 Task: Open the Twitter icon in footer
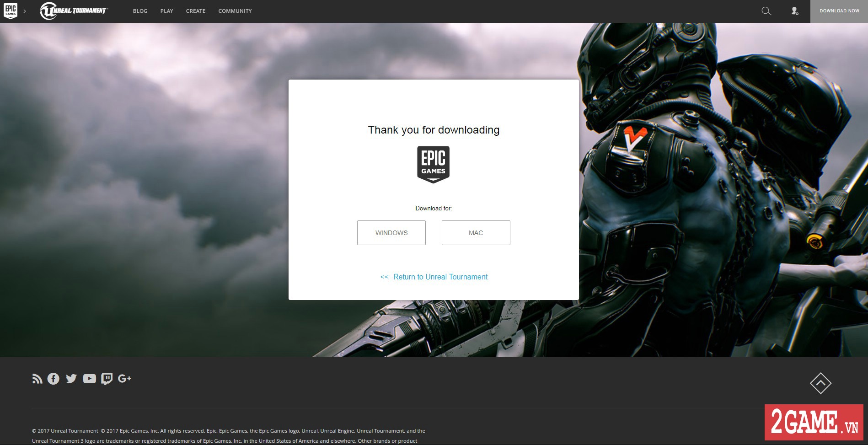[x=71, y=379]
